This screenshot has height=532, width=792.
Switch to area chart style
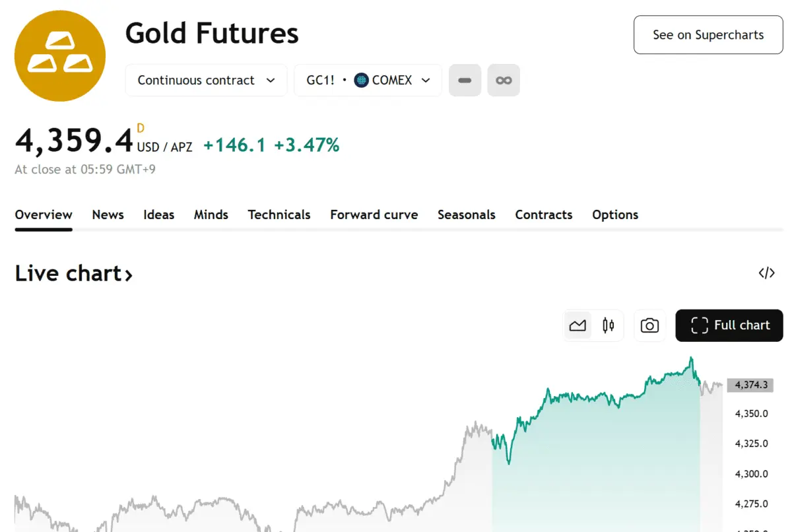(577, 325)
